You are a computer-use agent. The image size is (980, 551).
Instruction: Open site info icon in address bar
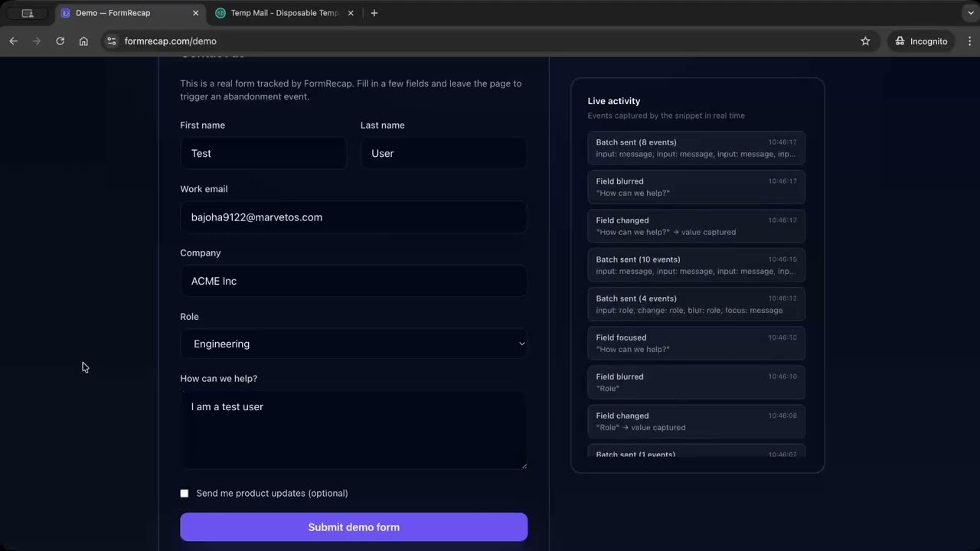[x=112, y=41]
